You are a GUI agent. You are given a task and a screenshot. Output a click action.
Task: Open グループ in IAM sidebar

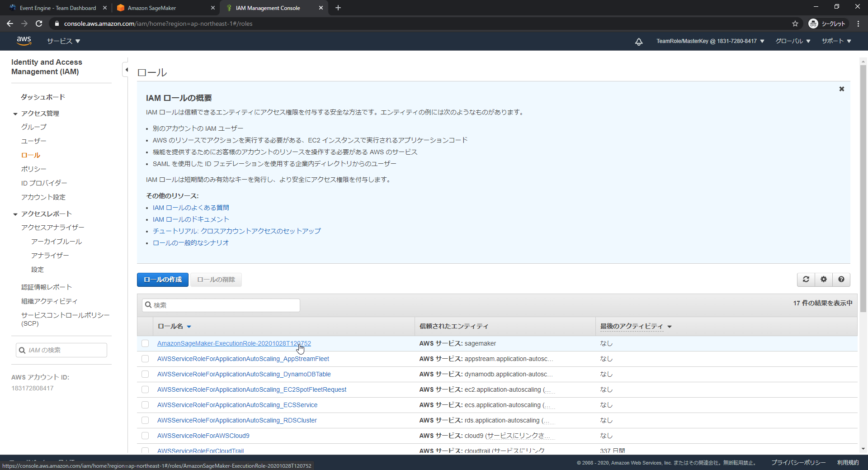tap(33, 127)
